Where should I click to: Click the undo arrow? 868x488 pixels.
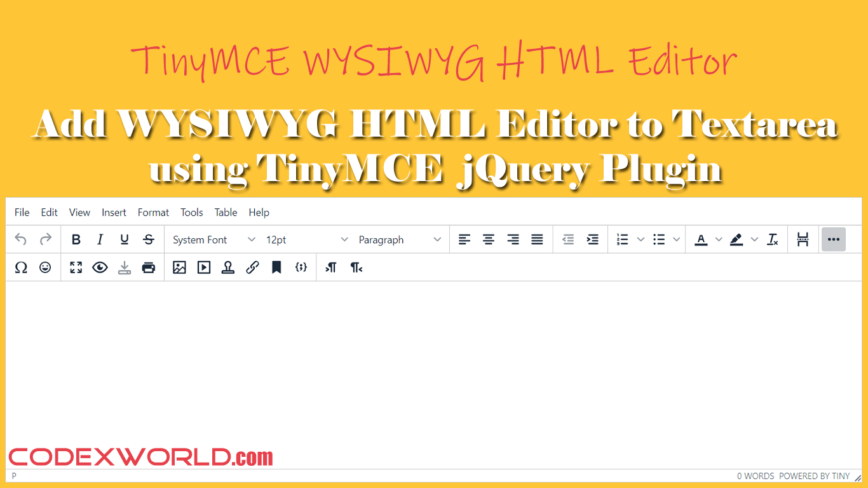click(20, 239)
